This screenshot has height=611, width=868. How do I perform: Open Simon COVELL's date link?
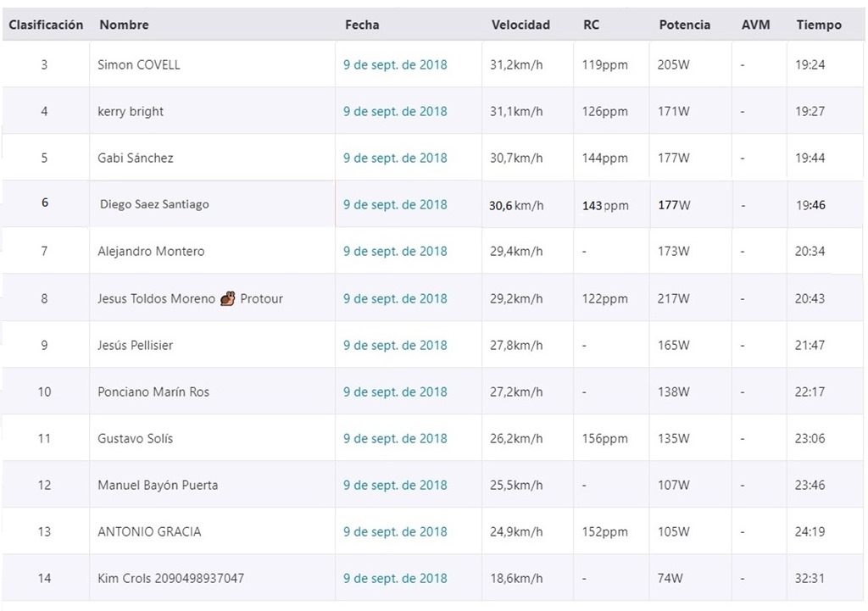coord(395,64)
